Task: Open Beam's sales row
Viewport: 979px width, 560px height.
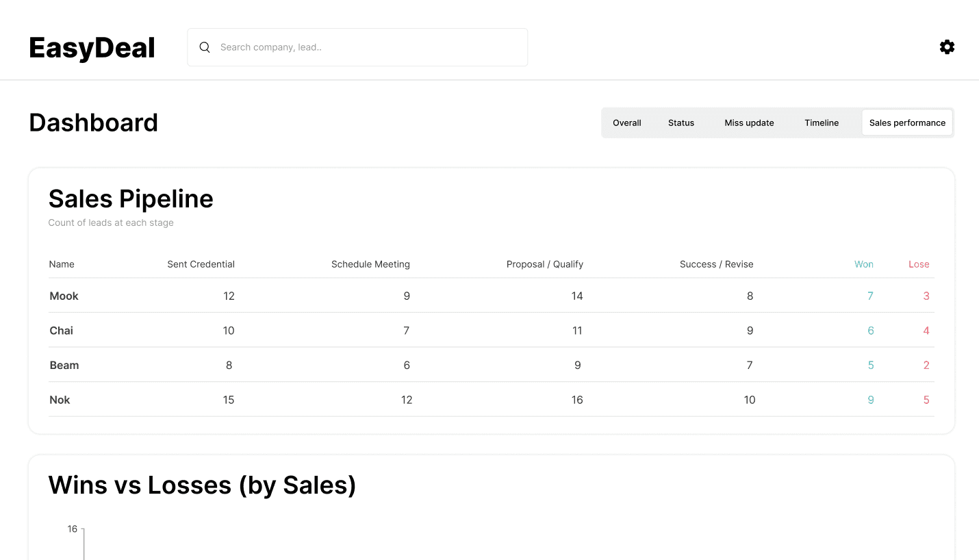Action: [64, 366]
